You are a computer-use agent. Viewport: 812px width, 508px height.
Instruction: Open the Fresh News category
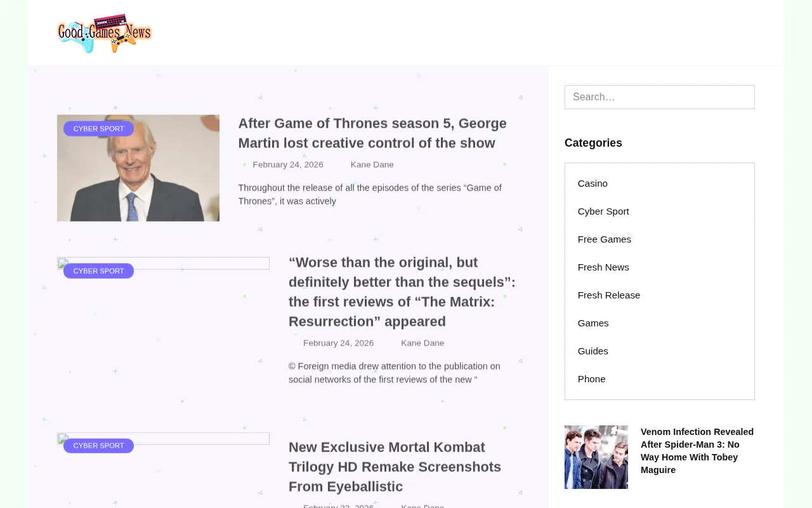603,267
